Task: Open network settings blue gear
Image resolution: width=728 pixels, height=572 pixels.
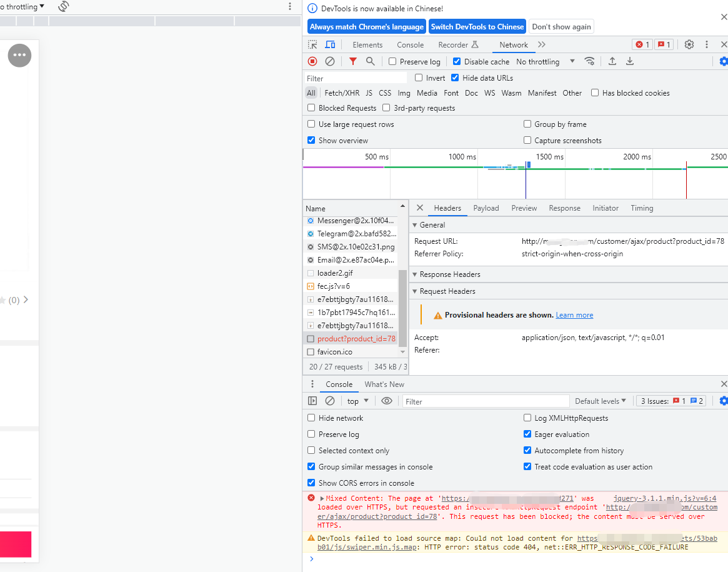Action: point(724,61)
